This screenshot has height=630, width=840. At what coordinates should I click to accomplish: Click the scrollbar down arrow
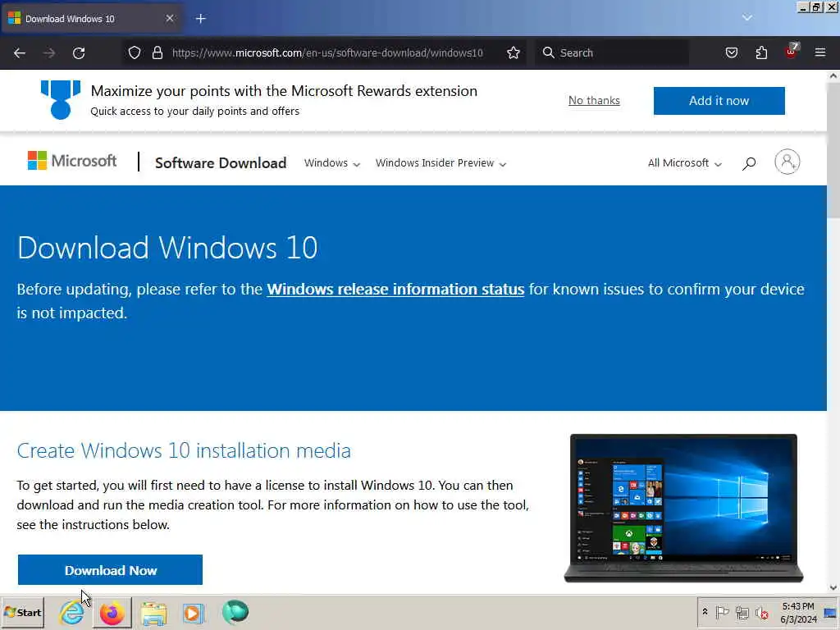click(833, 587)
